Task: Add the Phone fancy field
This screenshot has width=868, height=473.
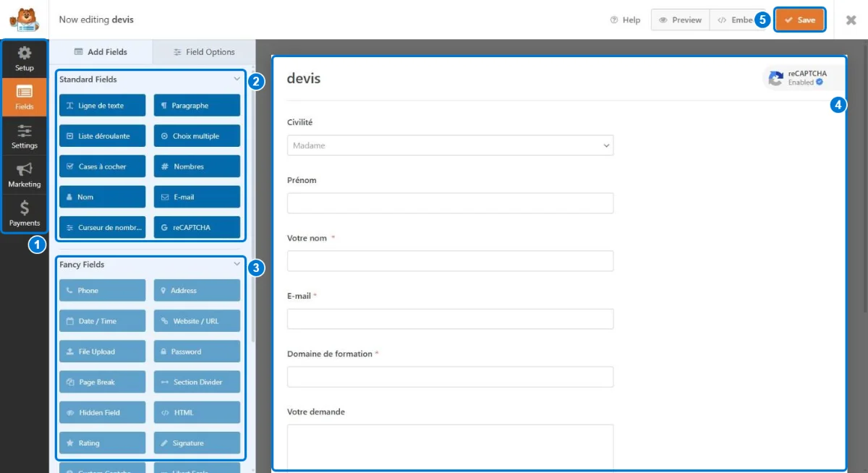Action: point(102,291)
